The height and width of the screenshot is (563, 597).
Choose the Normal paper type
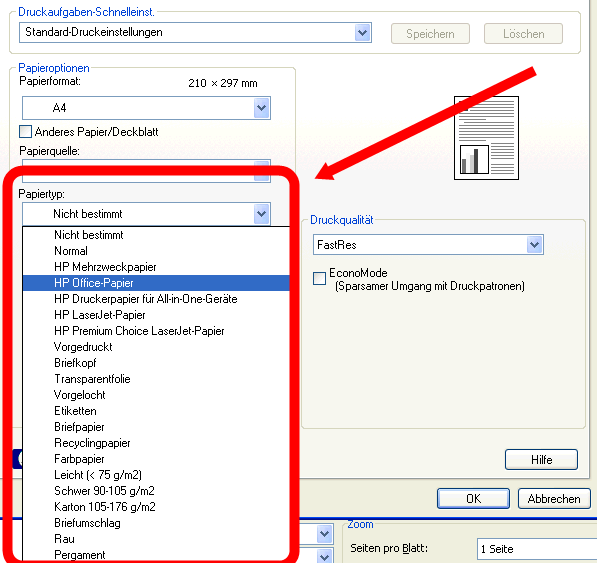pos(156,251)
